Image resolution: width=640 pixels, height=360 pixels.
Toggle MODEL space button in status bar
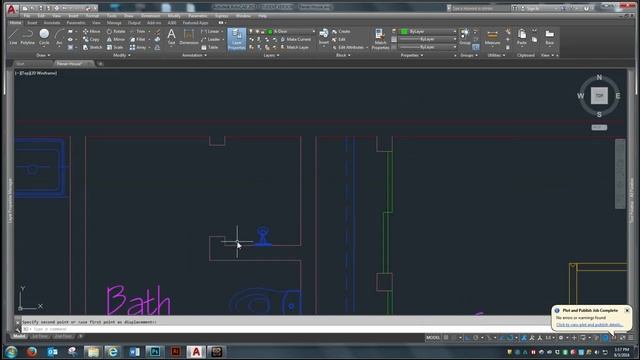coord(433,338)
